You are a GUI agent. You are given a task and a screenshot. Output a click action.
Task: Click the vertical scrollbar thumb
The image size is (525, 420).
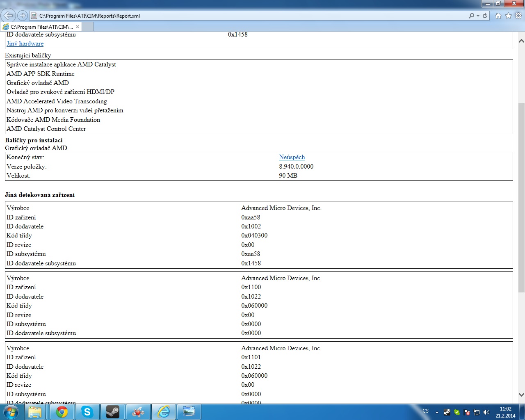click(521, 197)
